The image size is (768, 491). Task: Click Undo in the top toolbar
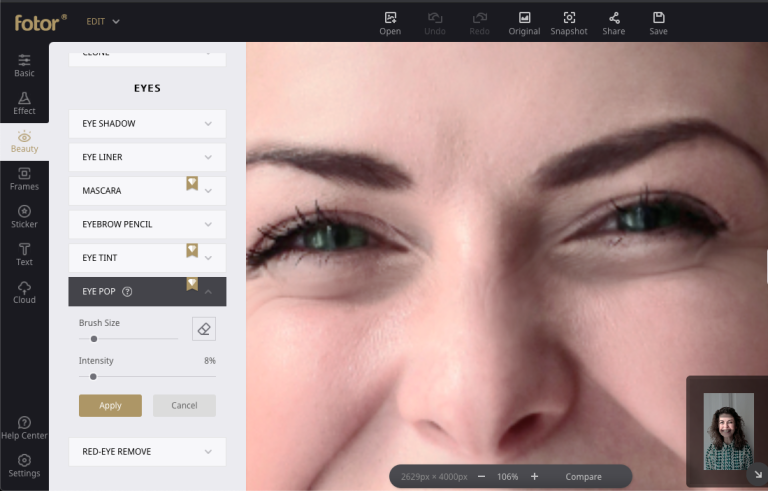(x=434, y=23)
